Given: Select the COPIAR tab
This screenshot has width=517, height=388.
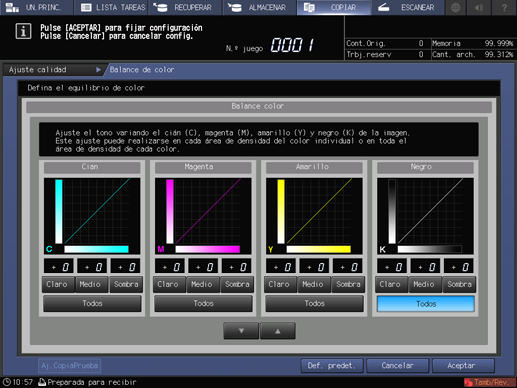Looking at the screenshot, I should tap(334, 7).
